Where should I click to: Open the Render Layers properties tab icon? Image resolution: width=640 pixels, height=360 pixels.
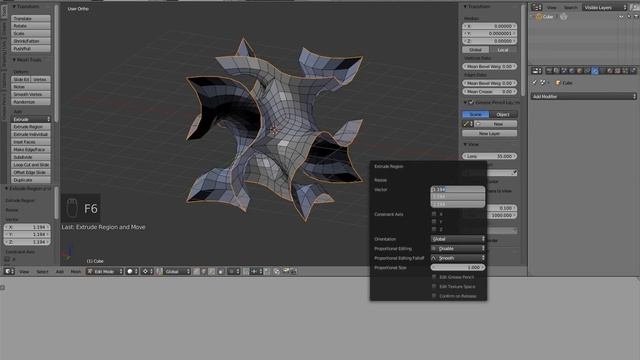click(556, 71)
